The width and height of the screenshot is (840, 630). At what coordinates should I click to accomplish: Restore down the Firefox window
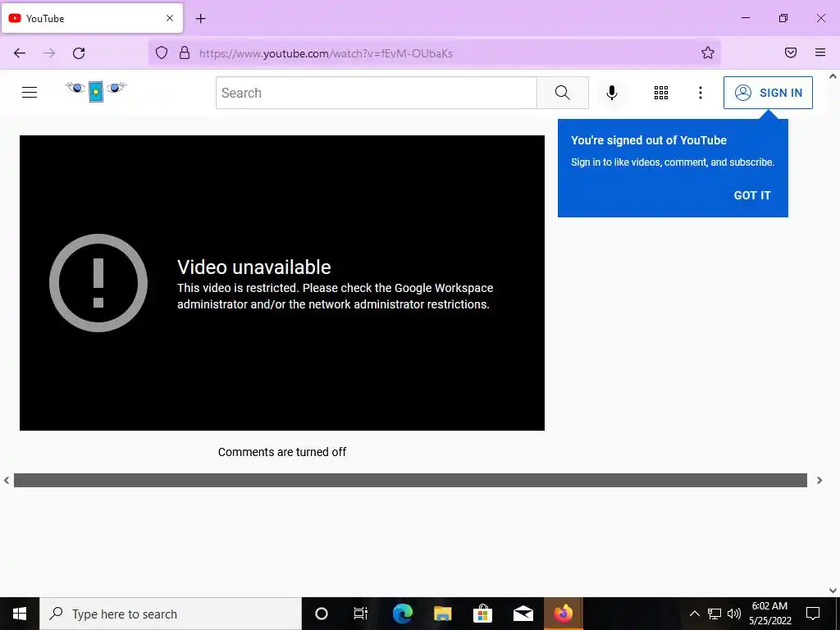coord(783,18)
